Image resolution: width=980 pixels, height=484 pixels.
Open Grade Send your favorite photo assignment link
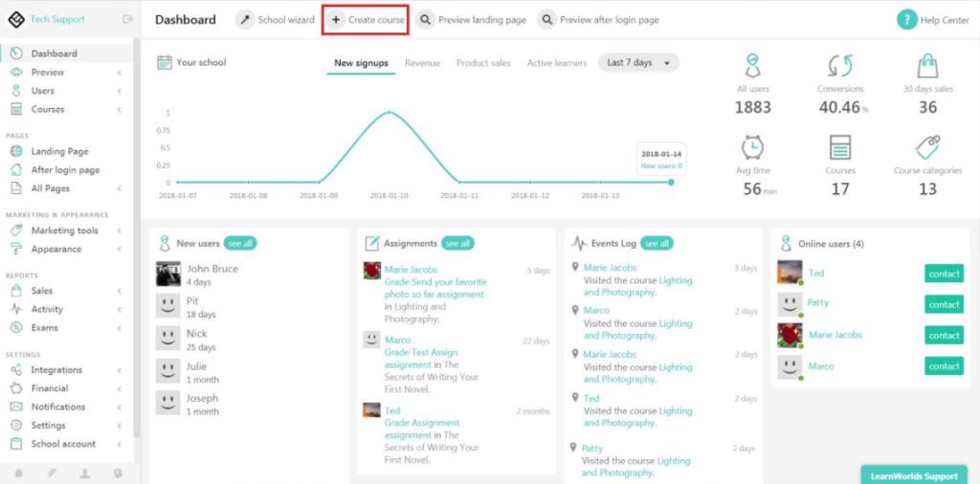[x=435, y=288]
